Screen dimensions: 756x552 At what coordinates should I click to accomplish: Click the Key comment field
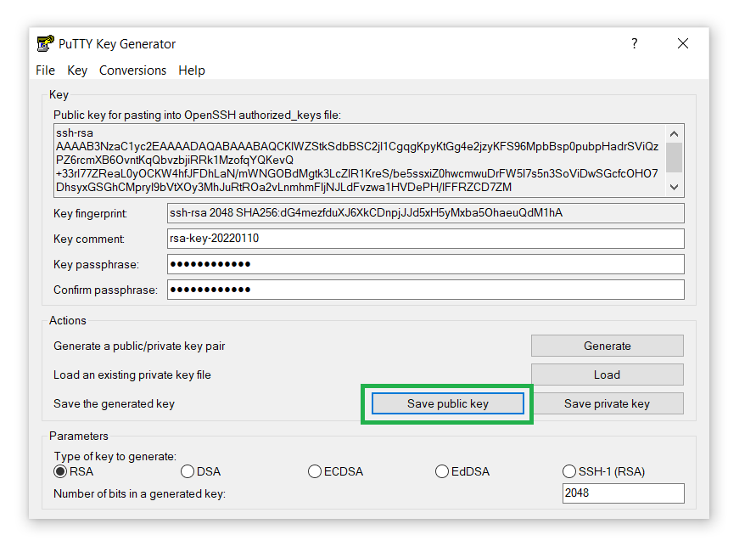(426, 239)
